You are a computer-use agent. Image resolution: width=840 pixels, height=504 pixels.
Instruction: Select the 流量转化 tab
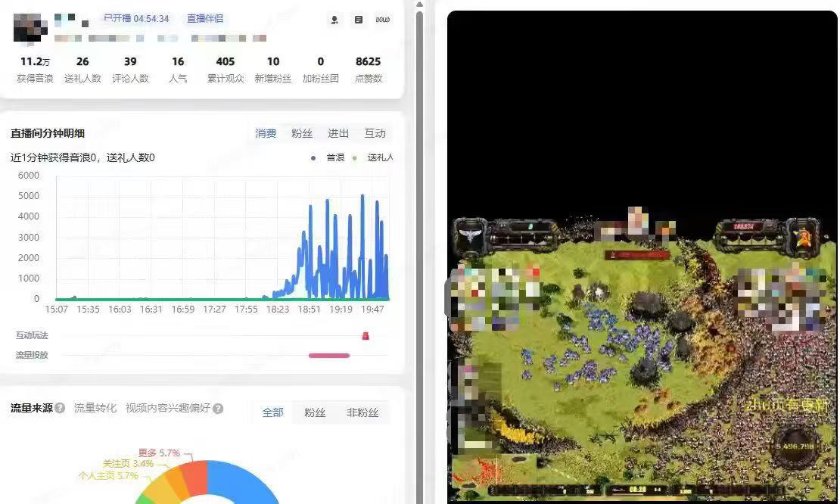pos(95,408)
